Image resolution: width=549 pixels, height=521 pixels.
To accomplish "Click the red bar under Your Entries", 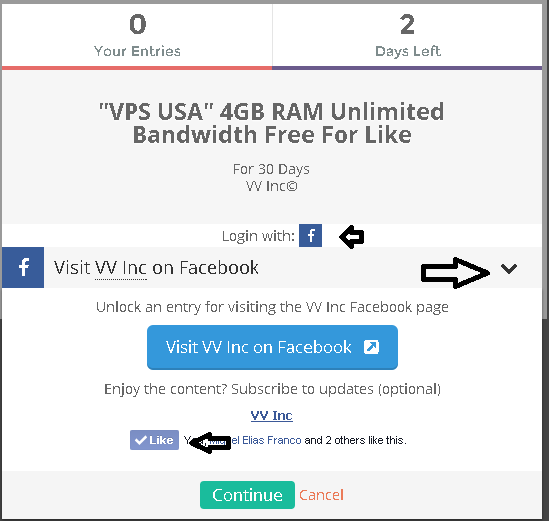I will pyautogui.click(x=137, y=68).
